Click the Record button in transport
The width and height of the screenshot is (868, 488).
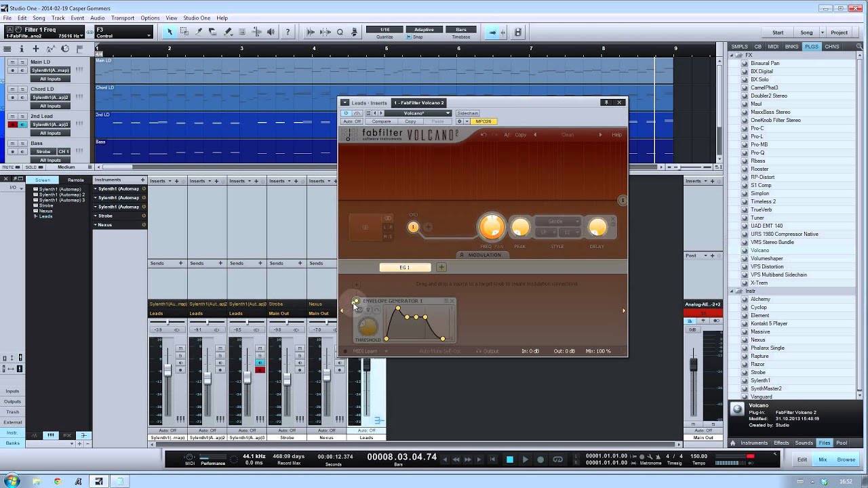point(540,460)
